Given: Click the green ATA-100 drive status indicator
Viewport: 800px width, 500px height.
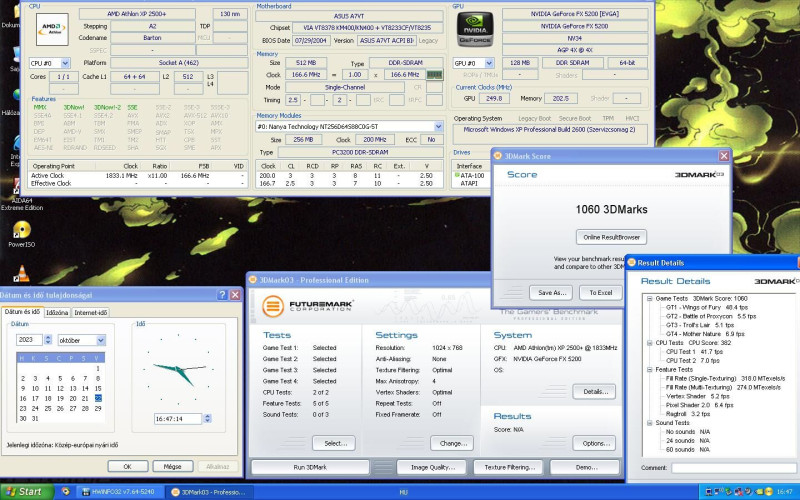Looking at the screenshot, I should click(457, 175).
